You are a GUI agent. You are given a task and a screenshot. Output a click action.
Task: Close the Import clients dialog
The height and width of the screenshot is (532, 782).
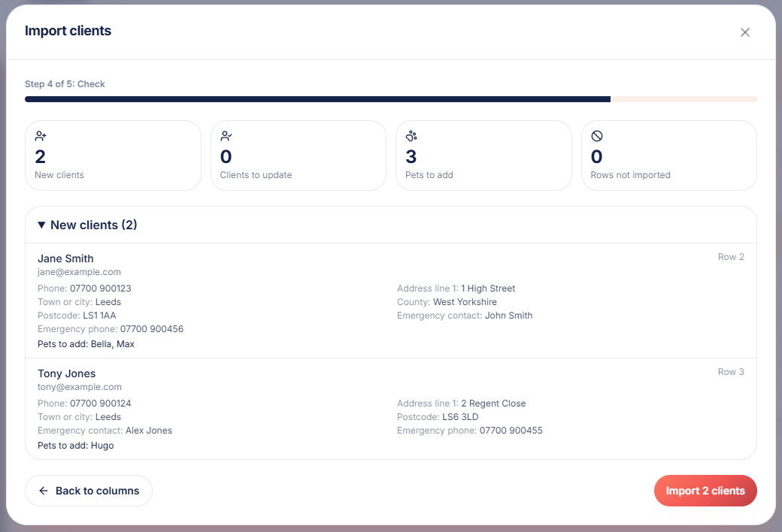(744, 32)
